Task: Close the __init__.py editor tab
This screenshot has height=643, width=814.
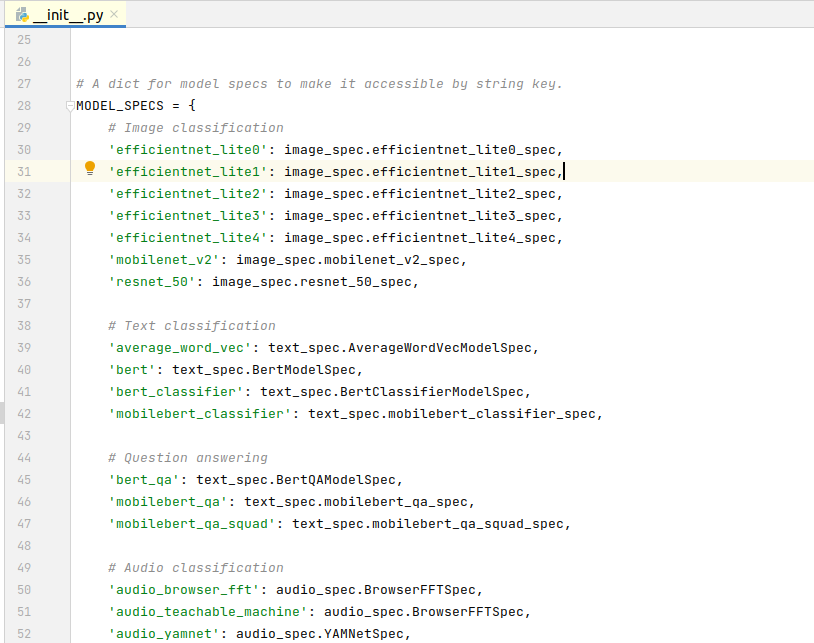Action: 115,15
